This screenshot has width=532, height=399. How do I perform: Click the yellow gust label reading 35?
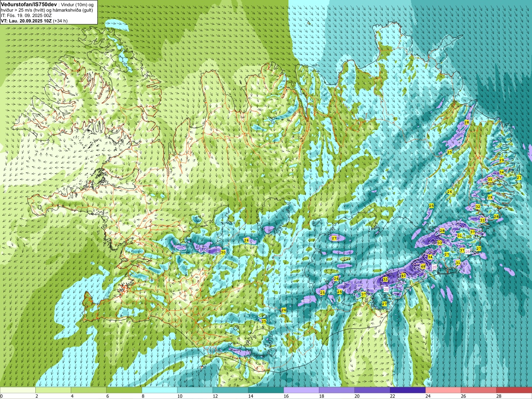(x=490, y=180)
